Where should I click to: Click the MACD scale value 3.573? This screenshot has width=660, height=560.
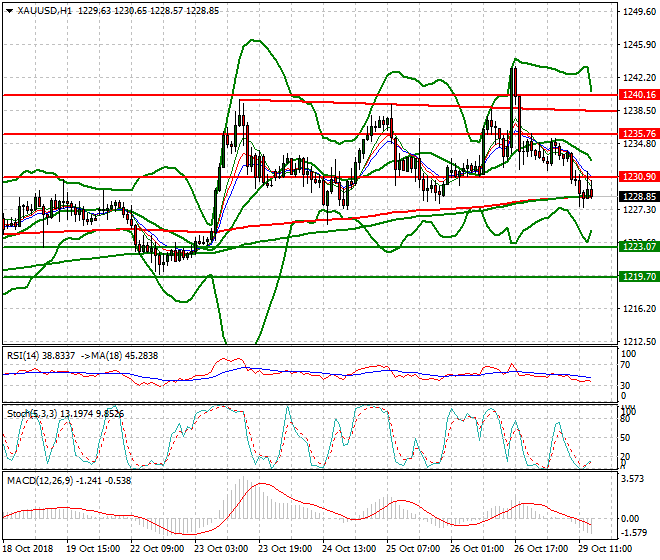point(633,480)
